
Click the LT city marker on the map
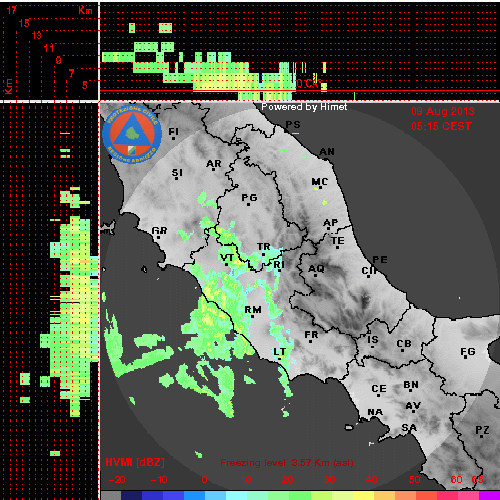tap(280, 352)
